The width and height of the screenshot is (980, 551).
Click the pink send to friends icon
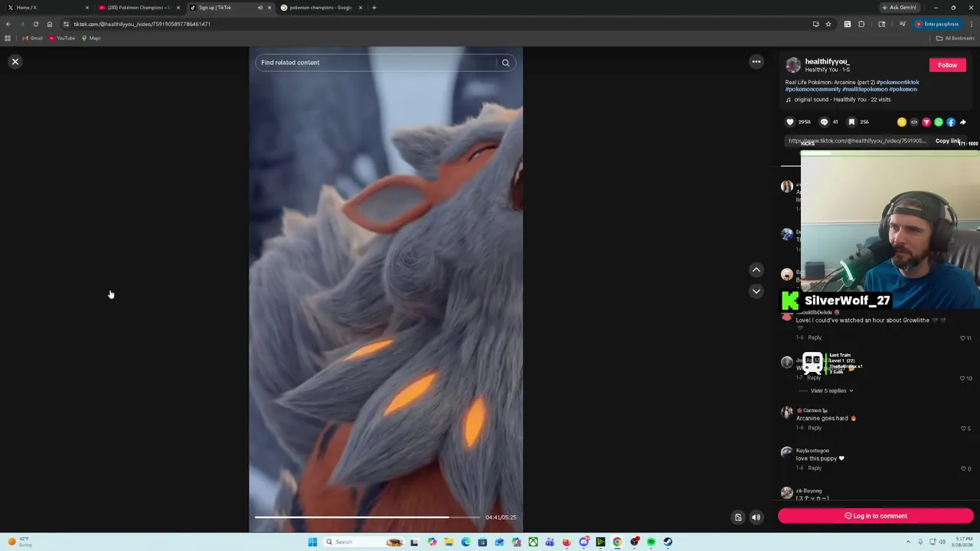pyautogui.click(x=926, y=122)
